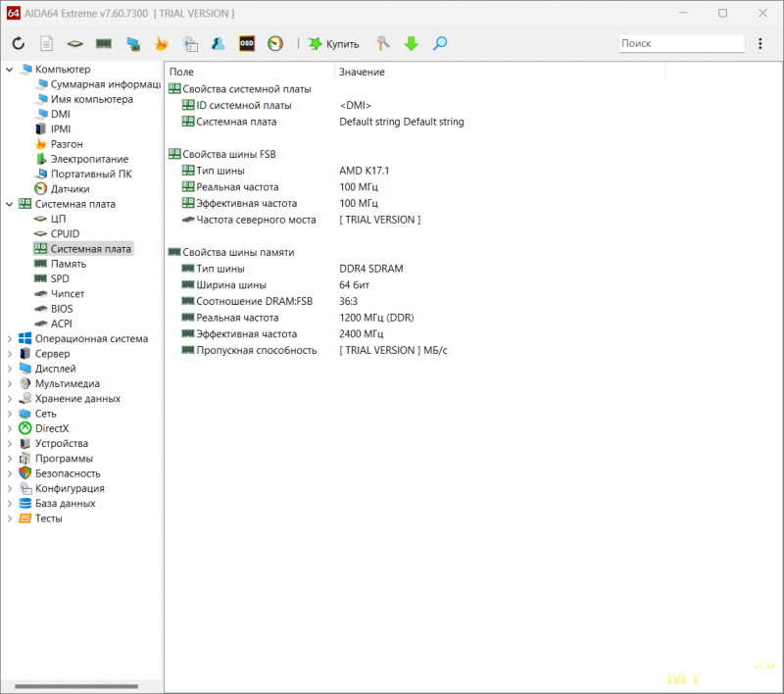
Task: Click the network computer toolbar icon
Action: point(133,44)
